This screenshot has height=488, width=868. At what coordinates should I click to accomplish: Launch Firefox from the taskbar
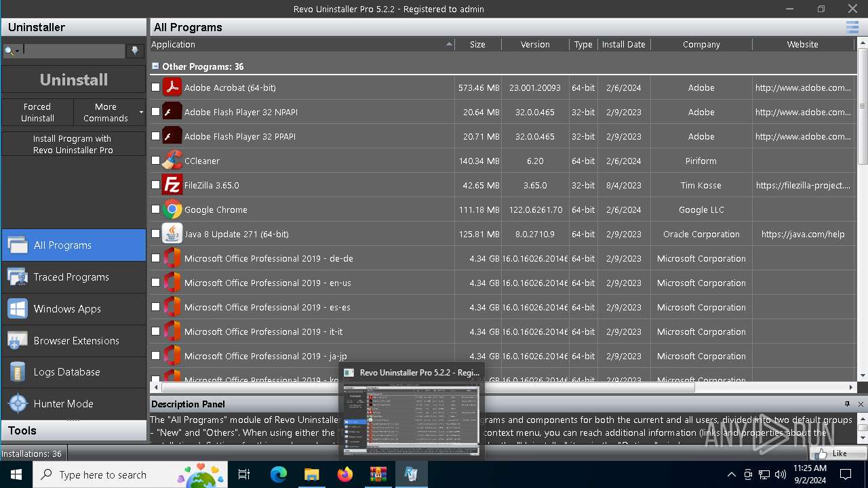[x=345, y=474]
